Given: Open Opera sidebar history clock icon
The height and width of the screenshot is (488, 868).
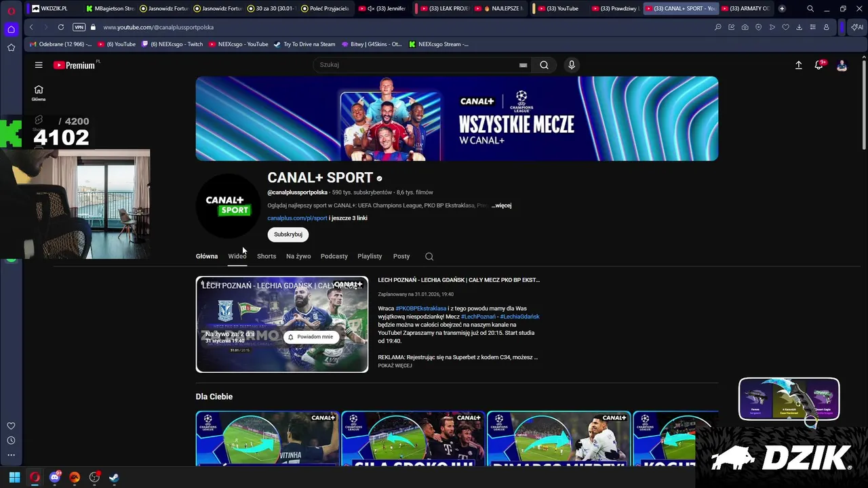Looking at the screenshot, I should point(11,441).
